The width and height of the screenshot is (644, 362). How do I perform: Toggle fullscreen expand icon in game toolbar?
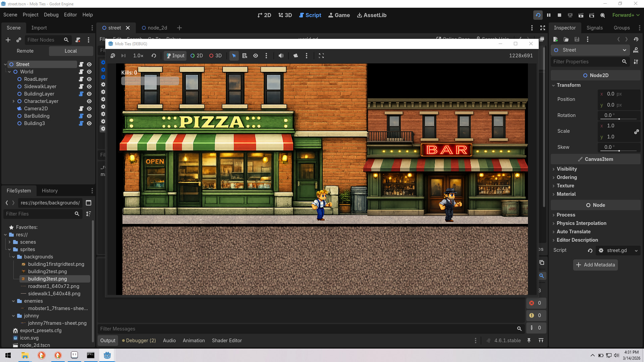coord(321,56)
